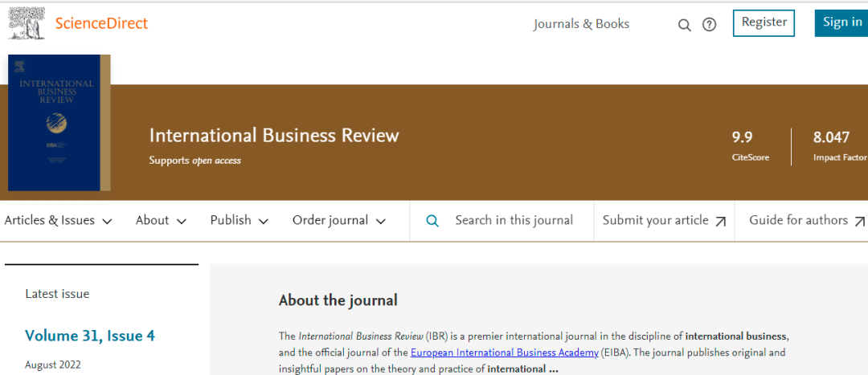
Task: Expand the Order journal dropdown
Action: pyautogui.click(x=338, y=221)
